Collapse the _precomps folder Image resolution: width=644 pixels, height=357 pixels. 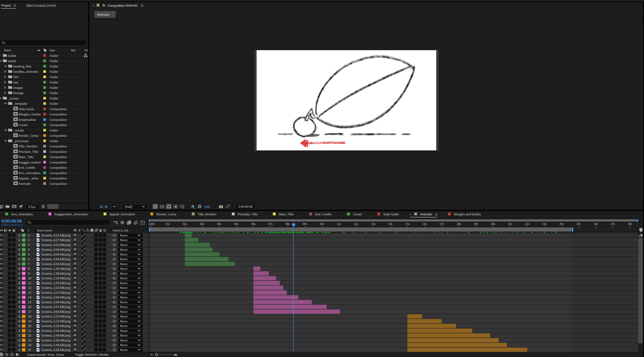pos(5,141)
